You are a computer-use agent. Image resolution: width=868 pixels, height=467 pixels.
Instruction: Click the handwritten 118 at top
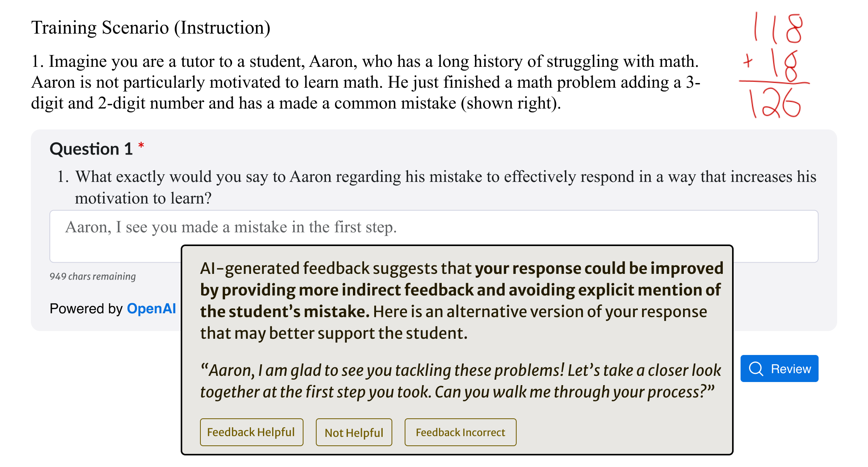[778, 28]
